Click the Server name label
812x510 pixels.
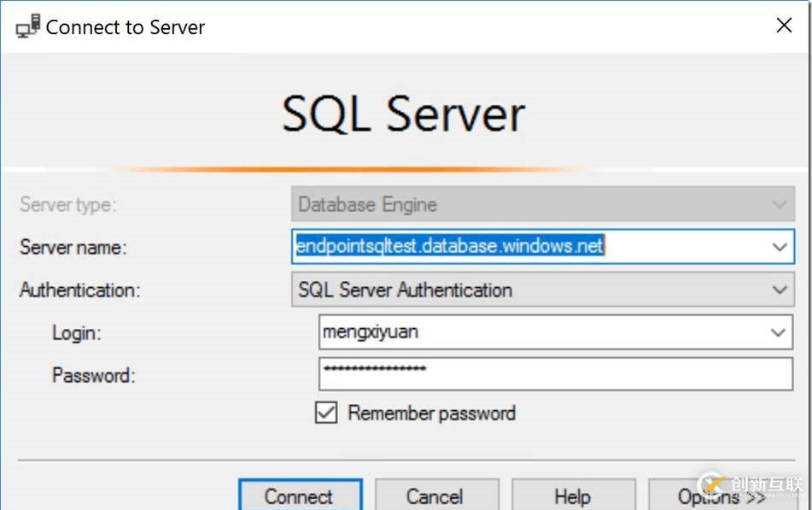[x=73, y=247]
